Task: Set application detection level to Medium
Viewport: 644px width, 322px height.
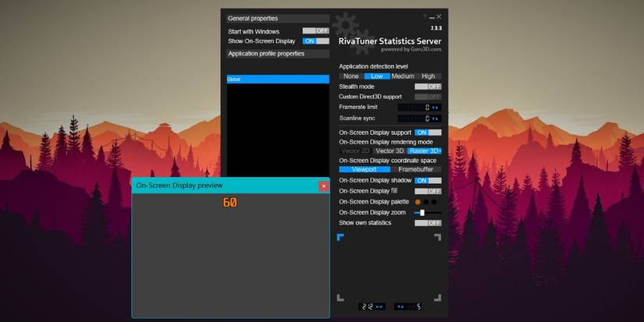Action: click(x=403, y=76)
